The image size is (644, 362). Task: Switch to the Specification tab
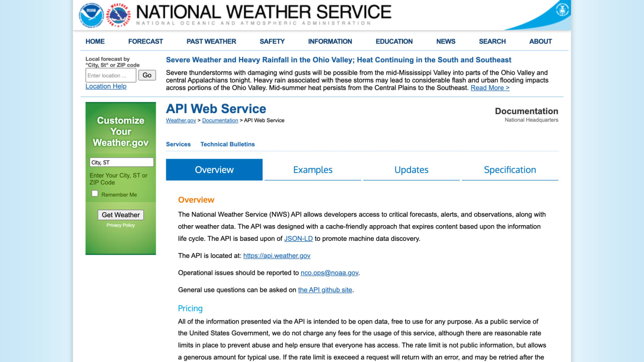(x=510, y=169)
